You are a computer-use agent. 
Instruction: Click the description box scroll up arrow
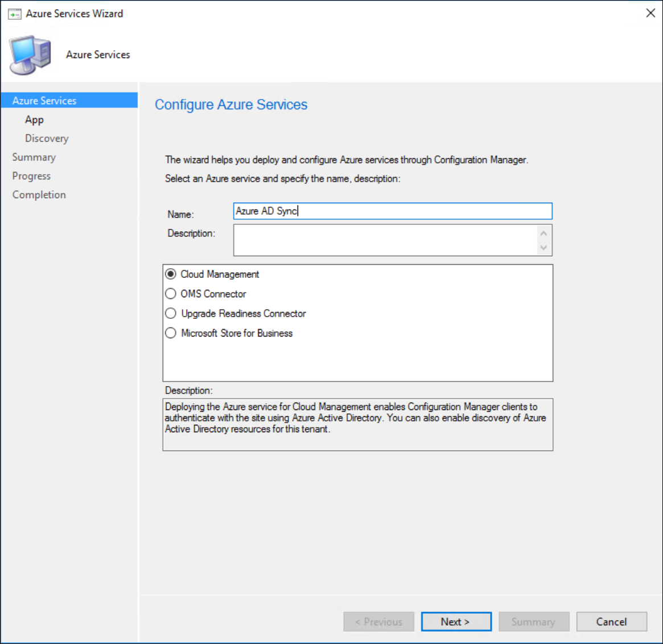[543, 233]
